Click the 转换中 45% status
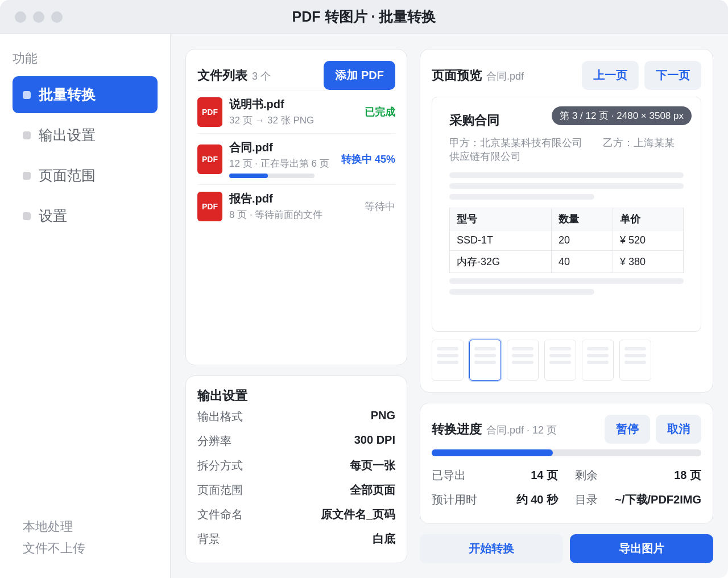 point(368,159)
